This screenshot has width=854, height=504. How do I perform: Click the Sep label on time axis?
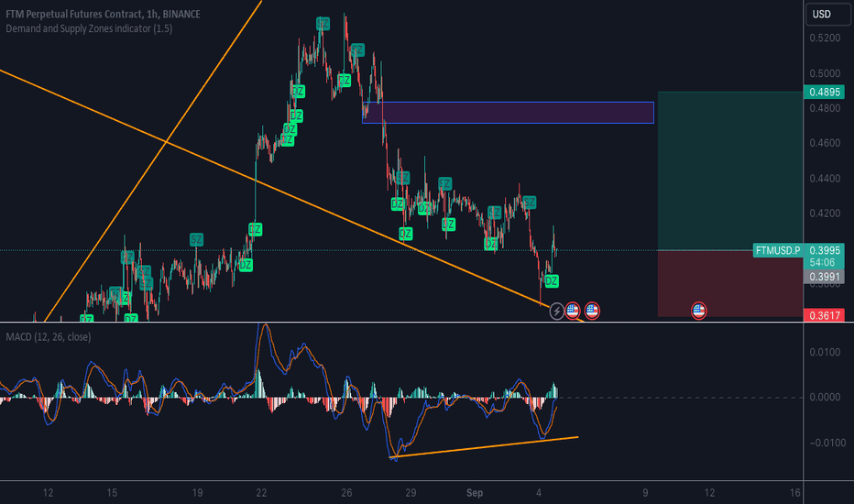pos(475,493)
